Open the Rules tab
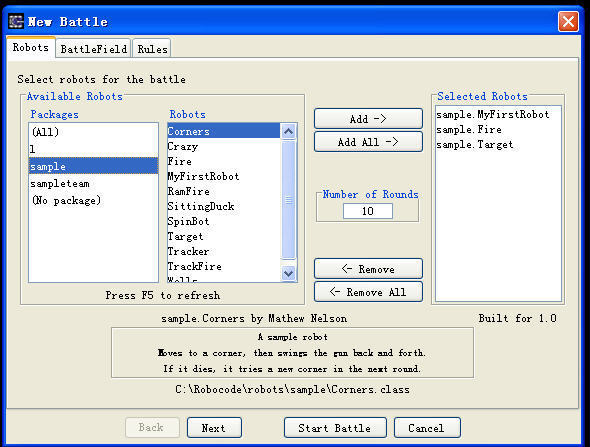 tap(152, 49)
